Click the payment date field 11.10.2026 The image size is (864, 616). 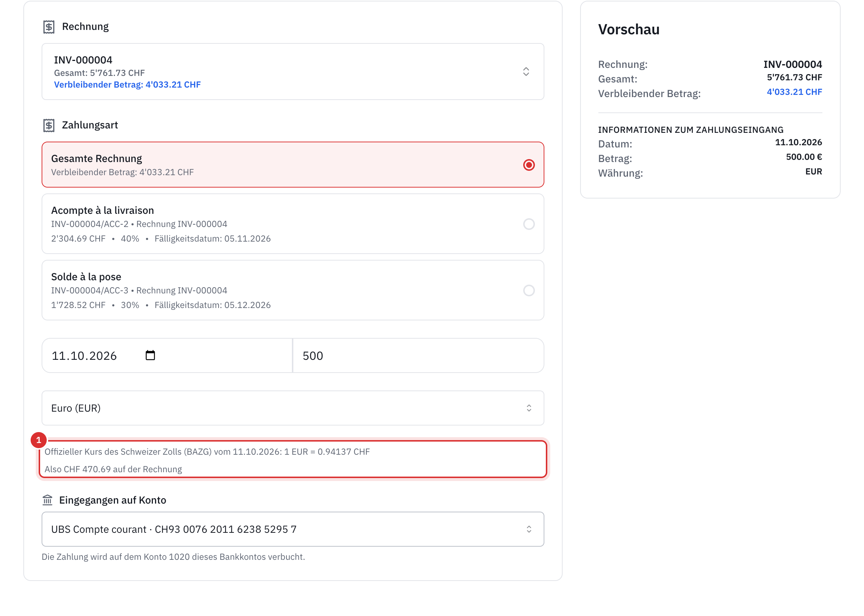[x=167, y=355]
